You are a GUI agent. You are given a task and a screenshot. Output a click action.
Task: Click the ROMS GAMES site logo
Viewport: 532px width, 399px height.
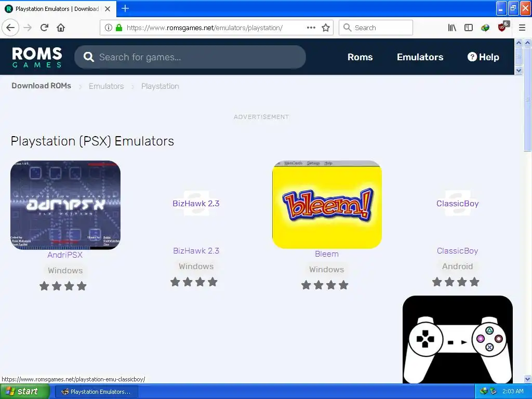pos(37,57)
